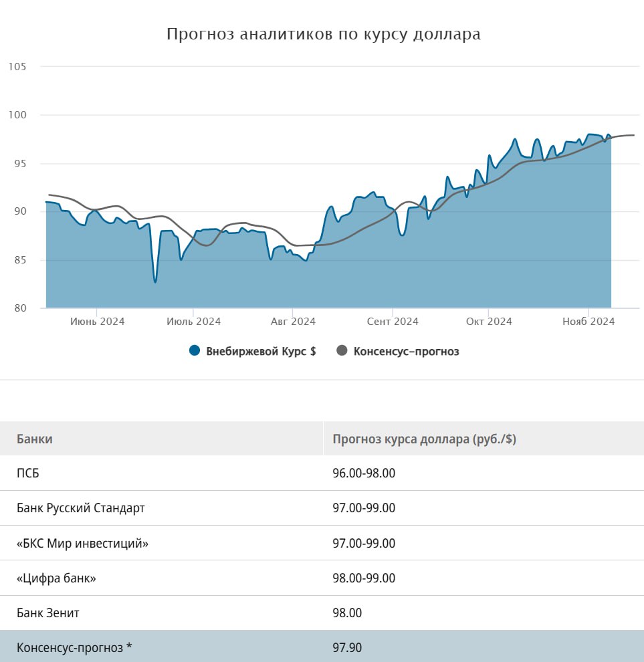Select the Банки column header

(35, 439)
